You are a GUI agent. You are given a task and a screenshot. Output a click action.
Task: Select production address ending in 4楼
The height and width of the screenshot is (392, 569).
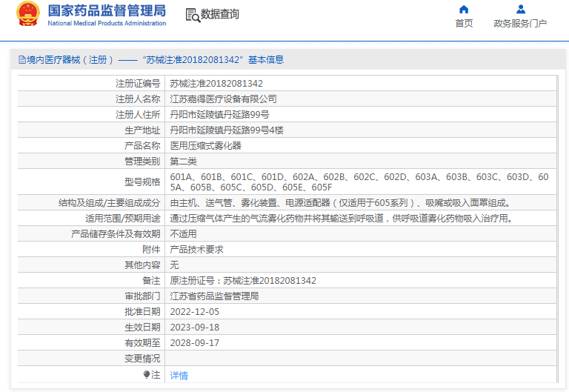point(227,130)
